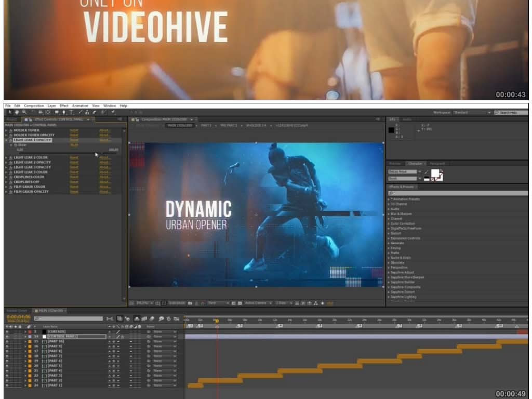Expand the HOLDER TONER effect
This screenshot has height=399, width=532.
(6, 130)
